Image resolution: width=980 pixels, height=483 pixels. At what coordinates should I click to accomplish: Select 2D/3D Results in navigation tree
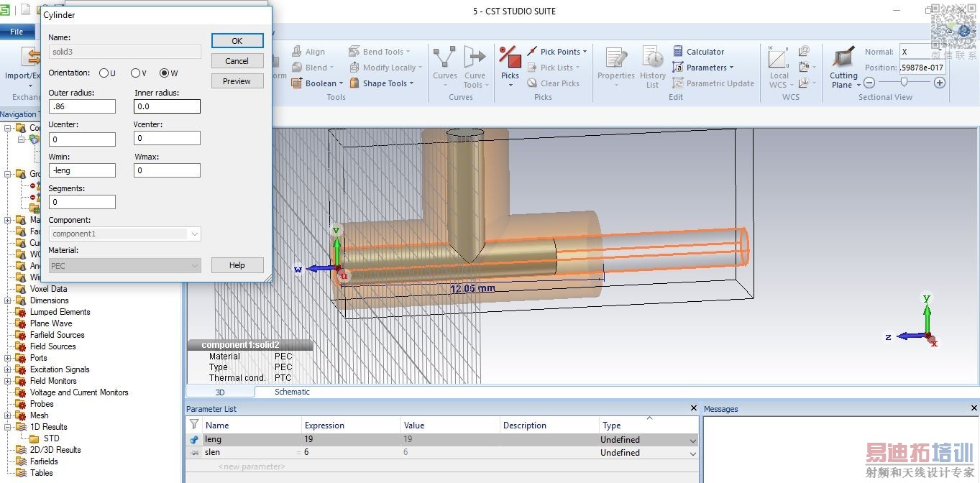tap(55, 450)
